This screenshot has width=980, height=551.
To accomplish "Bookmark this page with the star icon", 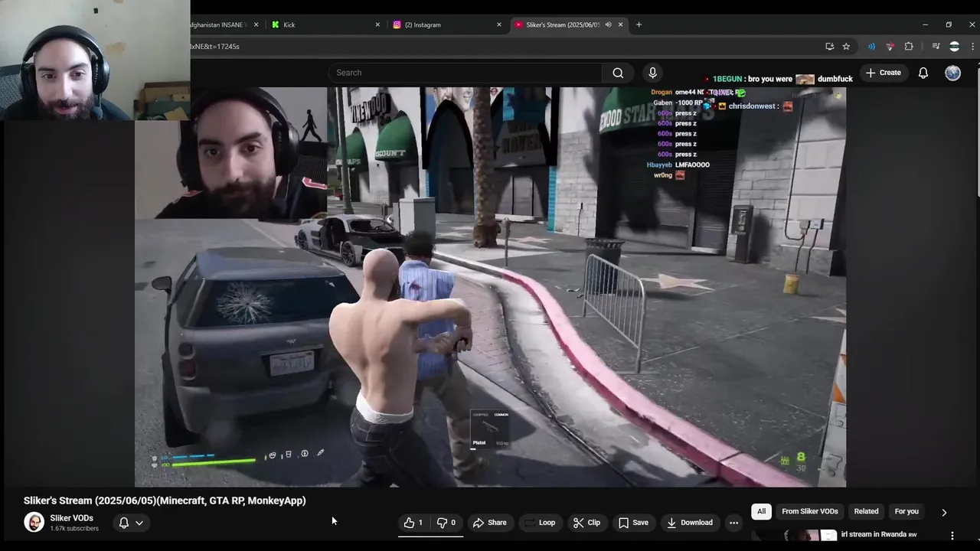I will 846,47.
